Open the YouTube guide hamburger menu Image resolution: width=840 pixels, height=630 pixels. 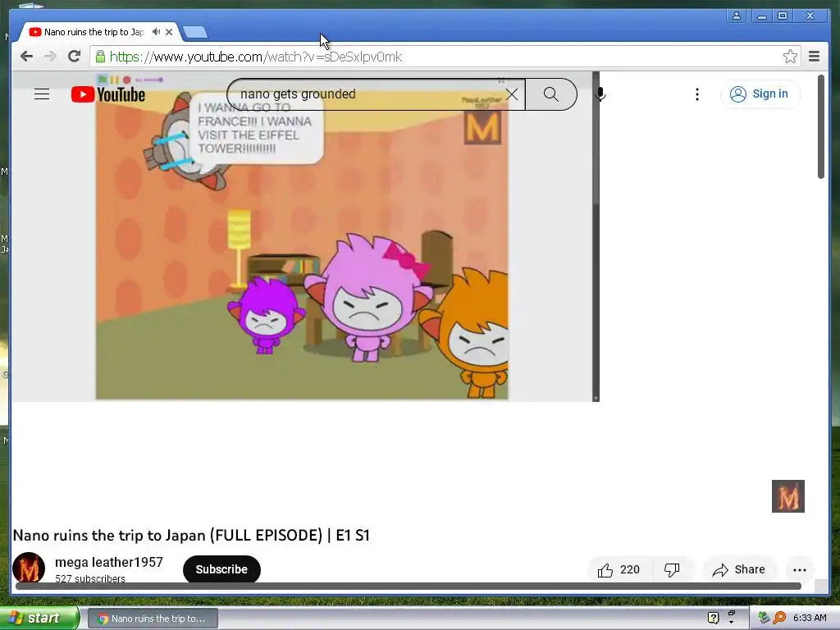point(42,94)
